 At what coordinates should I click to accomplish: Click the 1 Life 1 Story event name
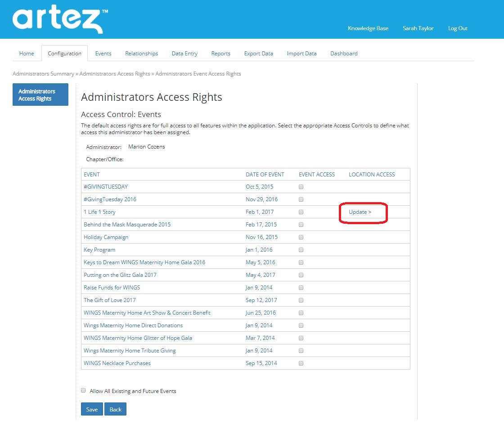click(x=99, y=212)
